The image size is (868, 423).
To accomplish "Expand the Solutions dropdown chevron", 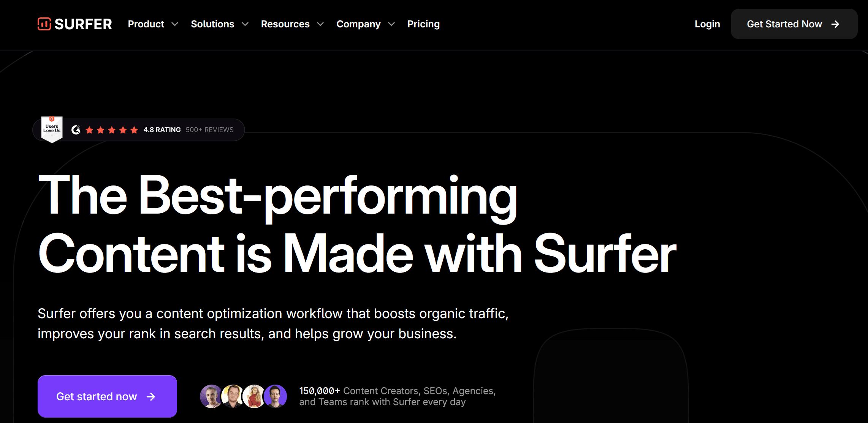I will 245,24.
